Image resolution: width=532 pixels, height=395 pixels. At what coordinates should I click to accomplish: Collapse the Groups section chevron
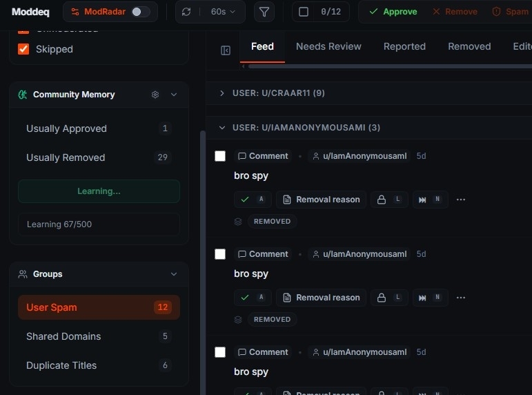[x=174, y=274]
